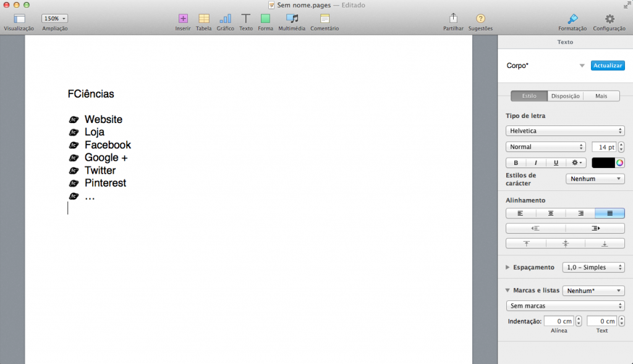
Task: Toggle italic text formatting
Action: [536, 163]
